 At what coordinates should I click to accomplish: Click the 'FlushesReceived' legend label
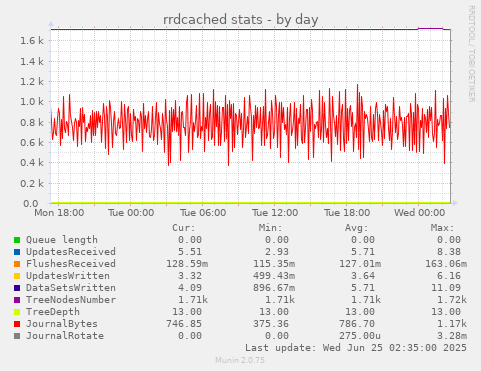(x=71, y=264)
